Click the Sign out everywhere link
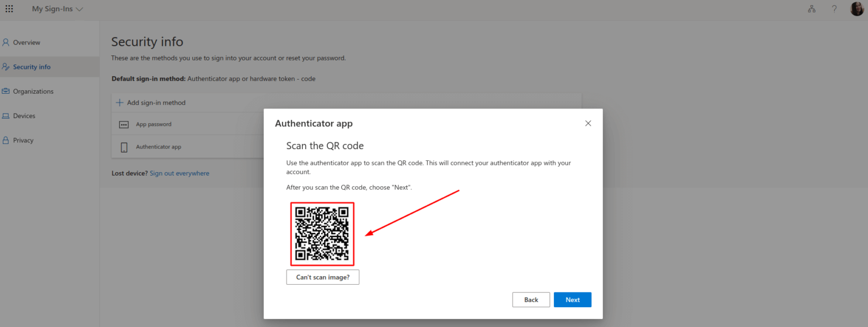This screenshot has width=868, height=327. click(179, 173)
